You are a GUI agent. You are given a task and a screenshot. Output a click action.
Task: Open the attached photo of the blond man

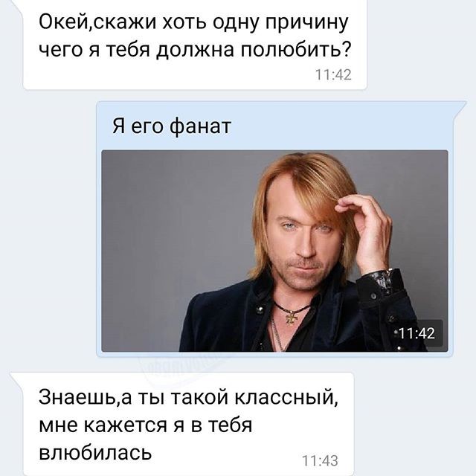(274, 251)
